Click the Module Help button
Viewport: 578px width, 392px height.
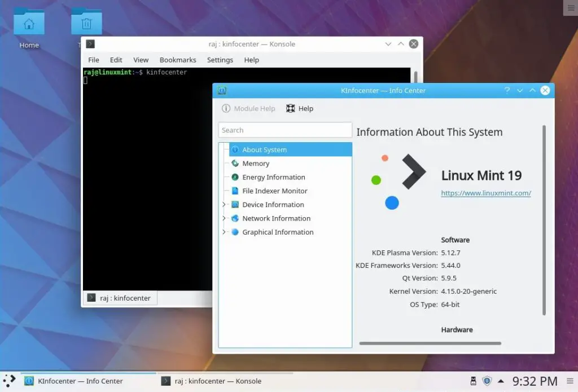tap(248, 108)
